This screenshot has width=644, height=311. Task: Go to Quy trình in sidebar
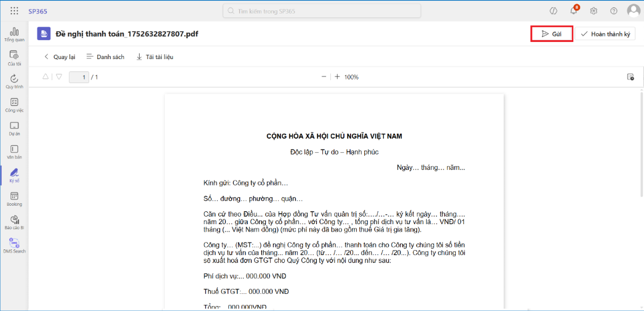pos(14,82)
